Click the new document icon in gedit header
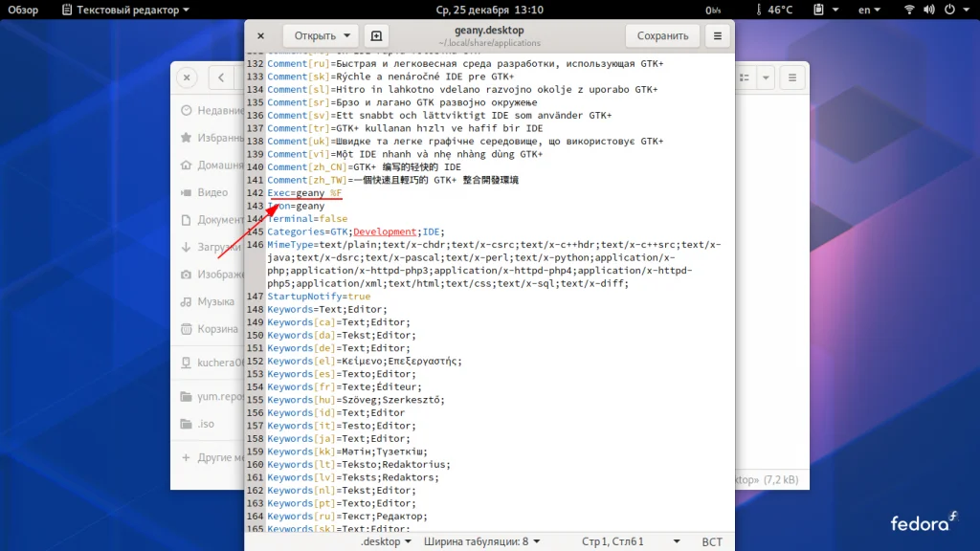This screenshot has height=551, width=980. click(x=376, y=35)
